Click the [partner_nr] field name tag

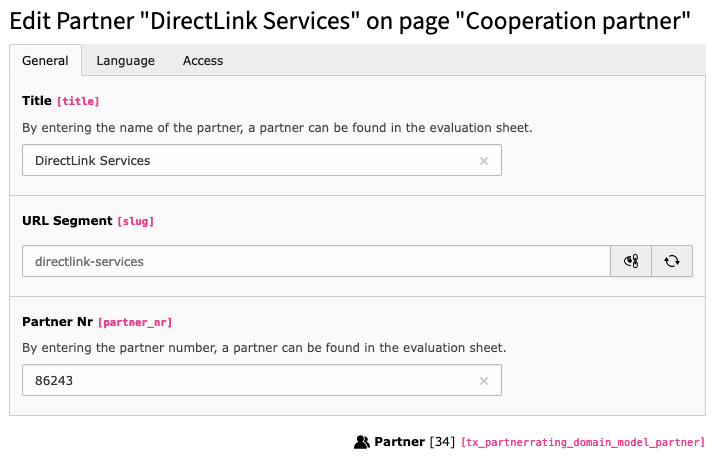pos(135,323)
